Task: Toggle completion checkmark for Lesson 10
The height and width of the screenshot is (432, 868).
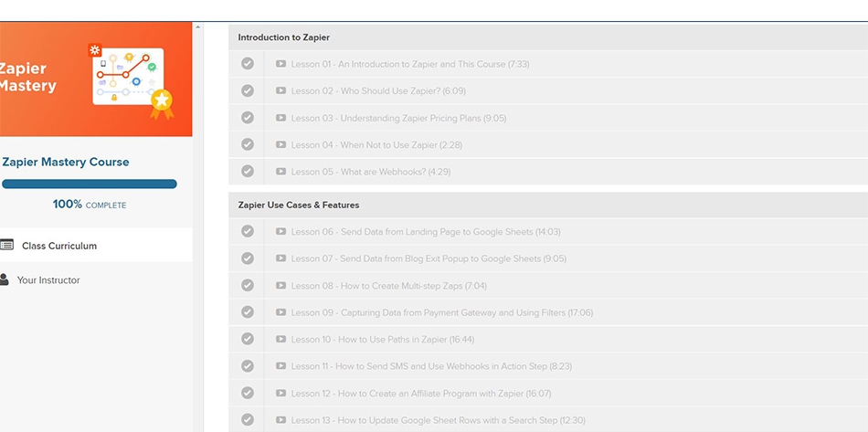Action: point(248,339)
